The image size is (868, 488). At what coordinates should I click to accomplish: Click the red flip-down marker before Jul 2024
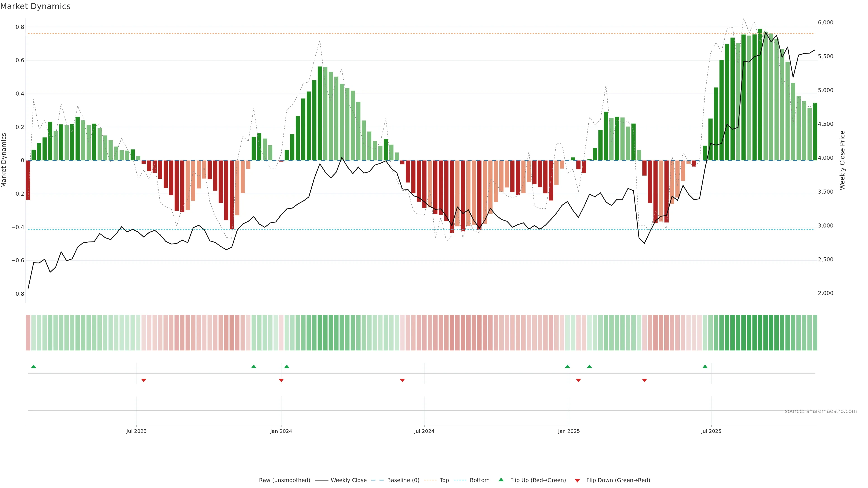[x=402, y=380]
